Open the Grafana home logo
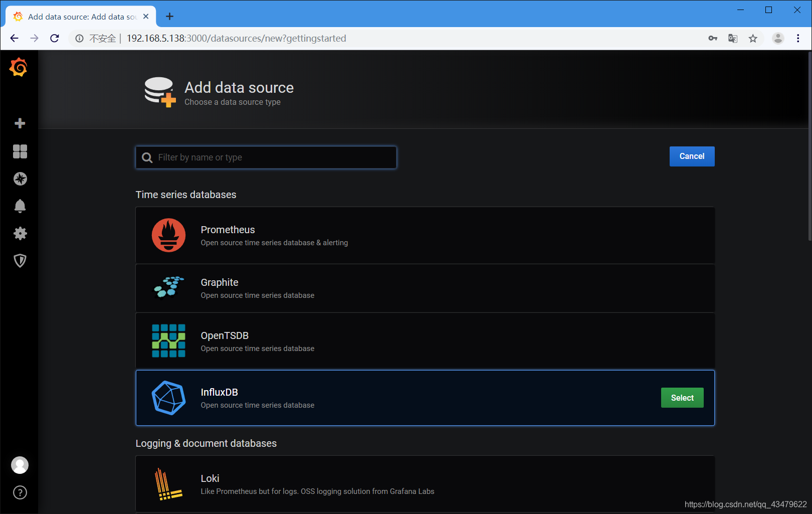Screen dimensions: 812x514 point(19,67)
